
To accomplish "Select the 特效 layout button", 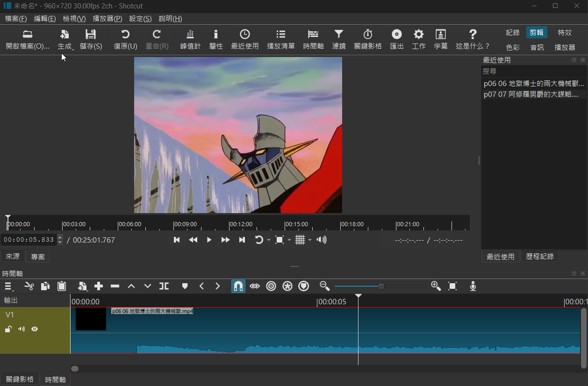I will pos(565,33).
